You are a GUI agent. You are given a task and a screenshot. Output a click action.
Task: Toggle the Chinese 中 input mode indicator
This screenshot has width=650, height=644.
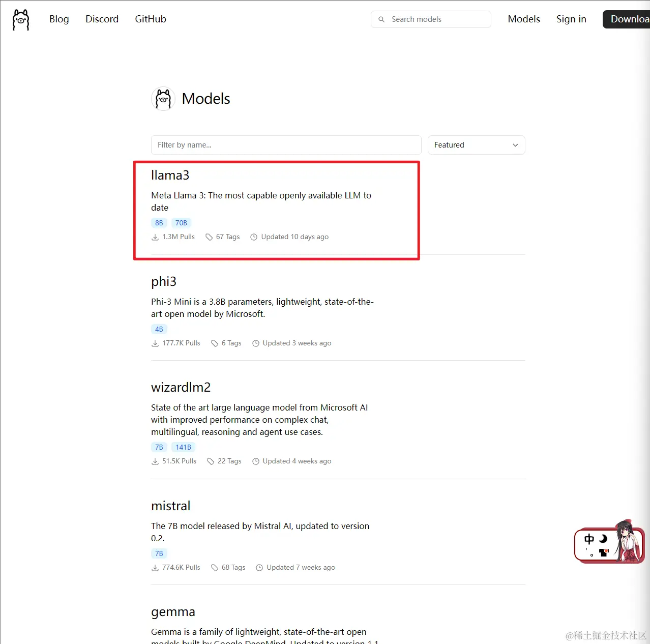point(589,539)
